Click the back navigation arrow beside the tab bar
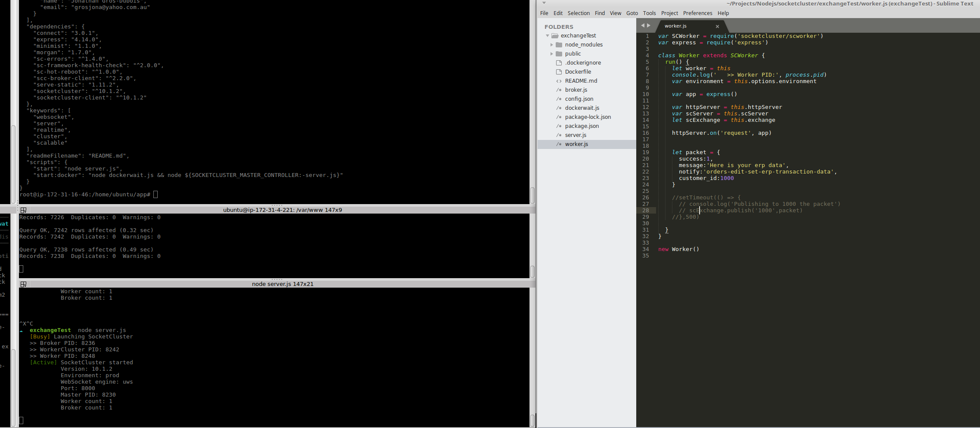 pyautogui.click(x=643, y=25)
